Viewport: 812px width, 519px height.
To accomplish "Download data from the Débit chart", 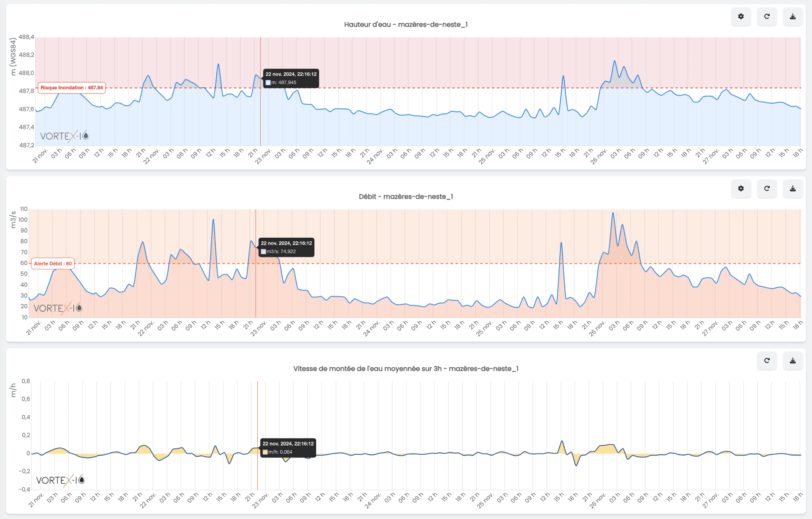I will click(x=793, y=189).
